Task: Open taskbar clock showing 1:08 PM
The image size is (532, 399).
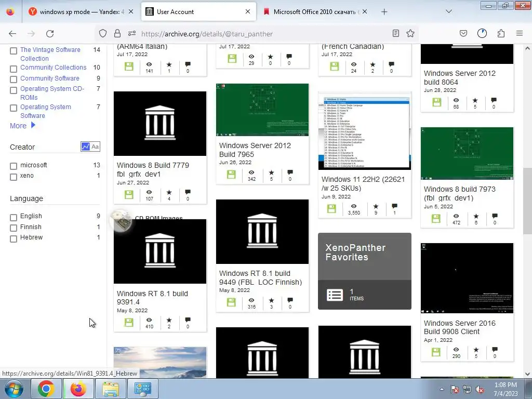Action: pyautogui.click(x=506, y=389)
